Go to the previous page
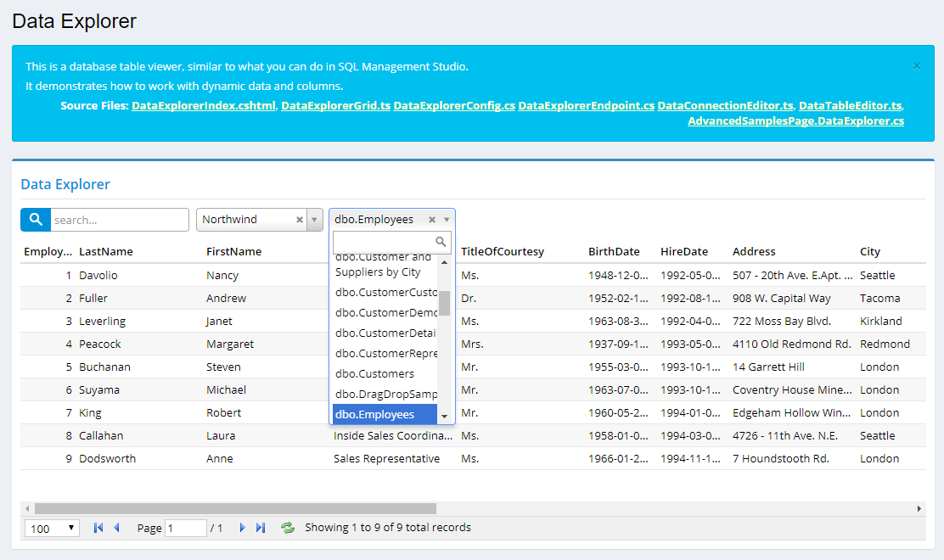This screenshot has height=560, width=944. [x=116, y=528]
